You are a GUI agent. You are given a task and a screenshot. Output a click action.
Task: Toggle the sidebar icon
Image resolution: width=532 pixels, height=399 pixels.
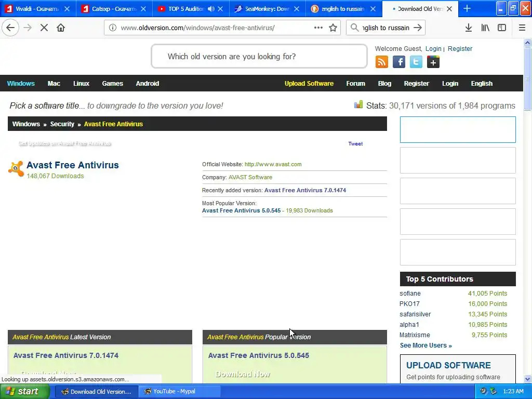click(502, 28)
